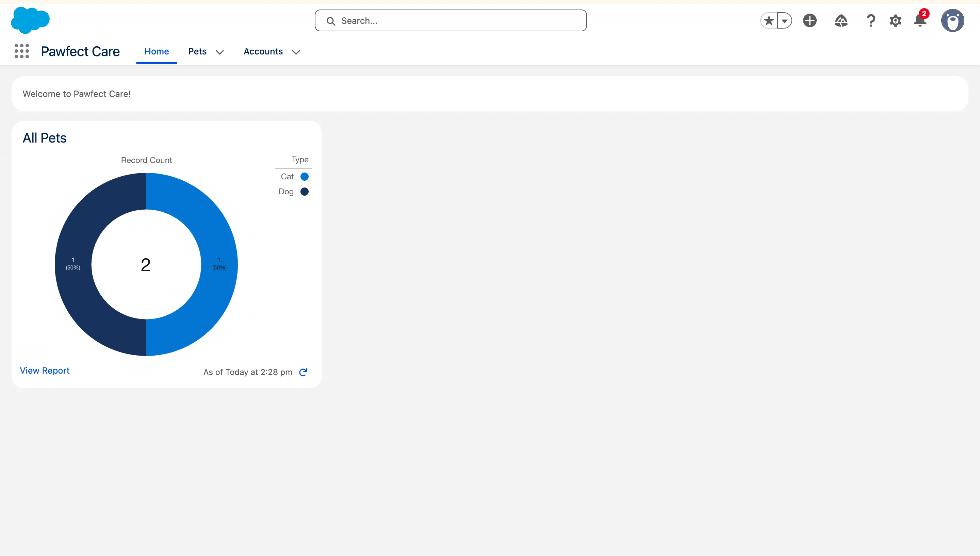Open the Pets tab dropdown chevron

pos(220,52)
